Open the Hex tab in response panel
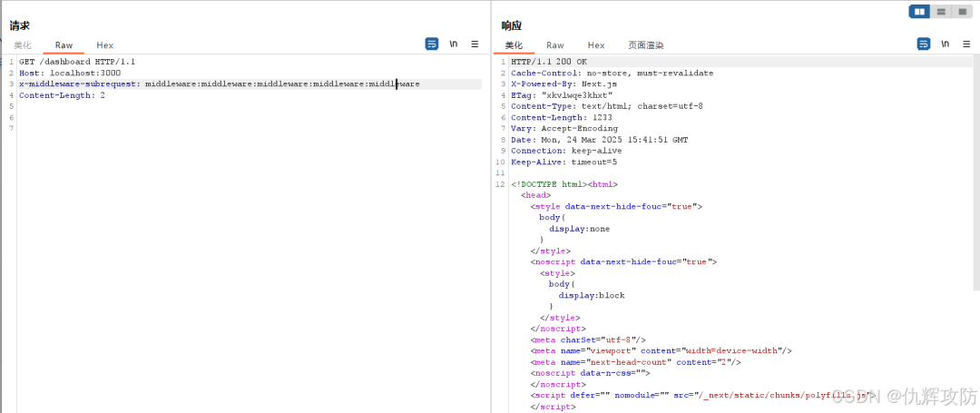The width and height of the screenshot is (980, 413). click(596, 45)
